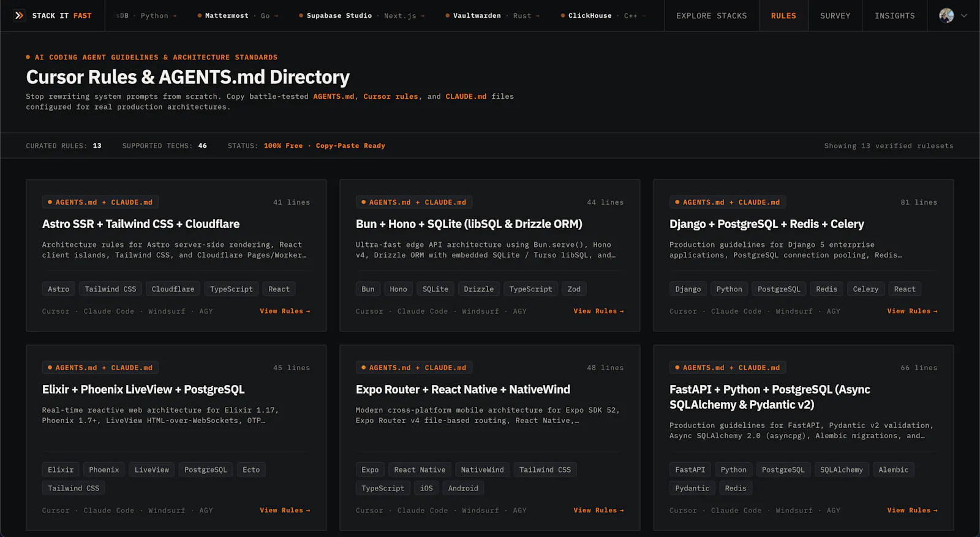Open the Insights tab

pos(894,16)
